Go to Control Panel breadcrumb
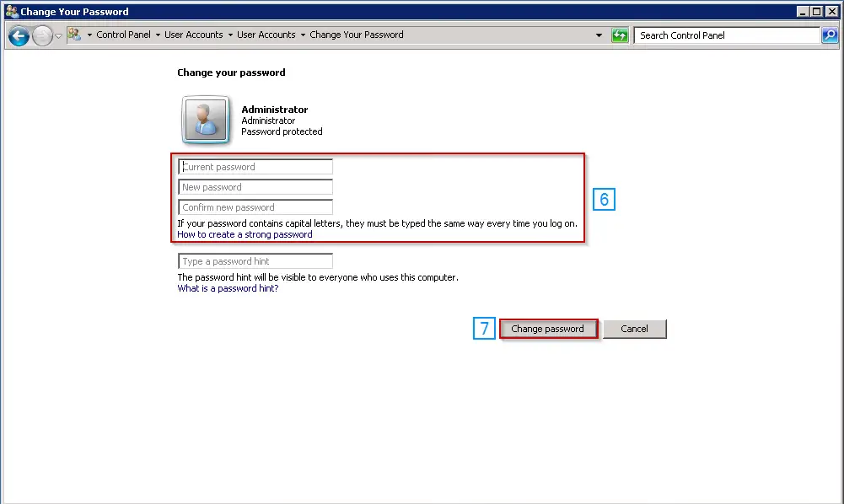This screenshot has width=844, height=504. [123, 35]
